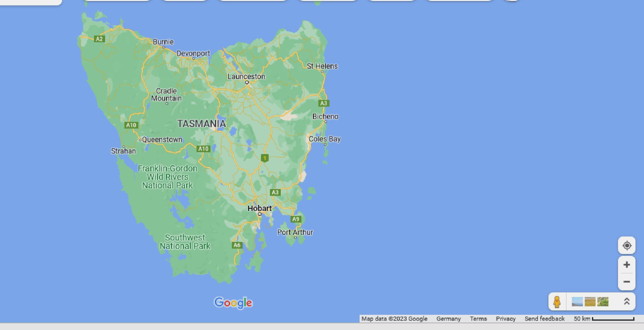The width and height of the screenshot is (644, 330).
Task: Select Franklin-Gordon Wild Rivers National Park label
Action: coord(167,177)
